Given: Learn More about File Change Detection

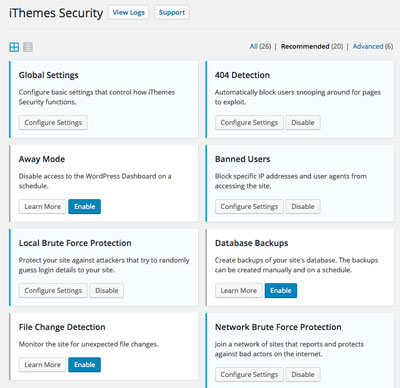Looking at the screenshot, I should 42,365.
